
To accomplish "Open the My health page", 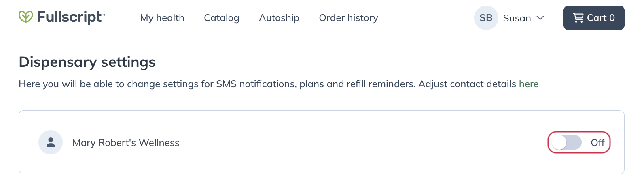I will click(162, 18).
